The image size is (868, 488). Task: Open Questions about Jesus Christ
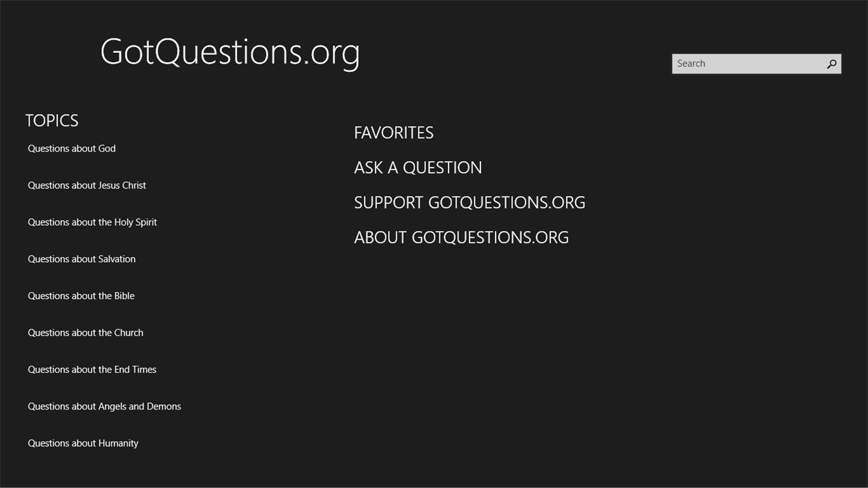pos(87,186)
